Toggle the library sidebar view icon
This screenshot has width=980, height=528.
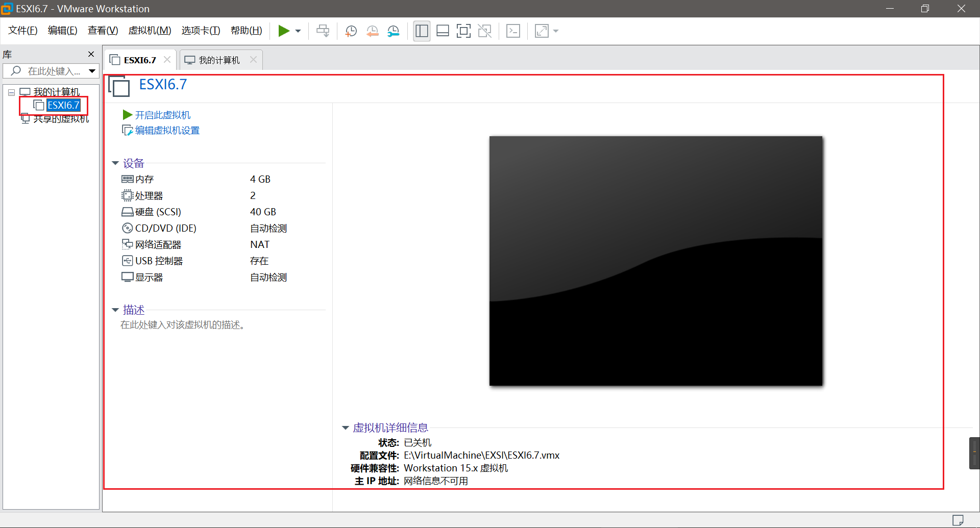click(422, 31)
